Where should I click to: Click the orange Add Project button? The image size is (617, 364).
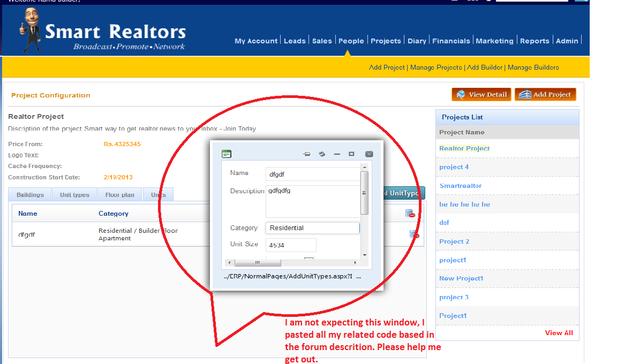(x=545, y=94)
